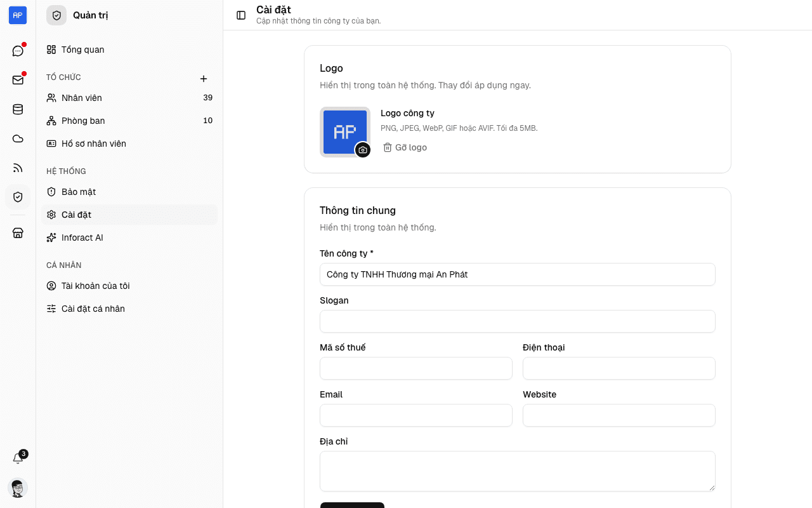Screen dimensions: 812x508
Task: Click the Website input field
Action: tap(619, 415)
